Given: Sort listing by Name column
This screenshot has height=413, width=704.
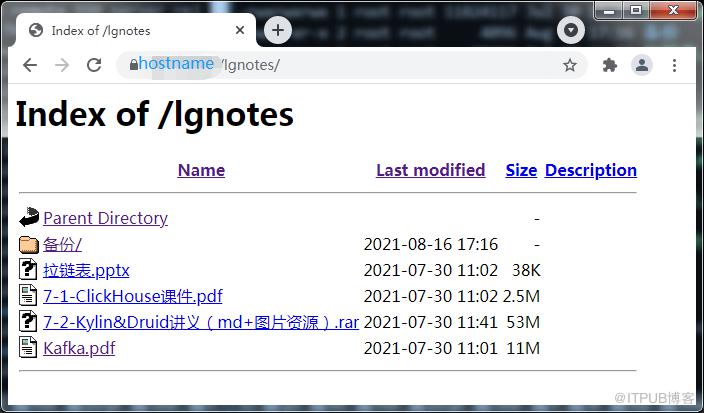Looking at the screenshot, I should tap(201, 170).
